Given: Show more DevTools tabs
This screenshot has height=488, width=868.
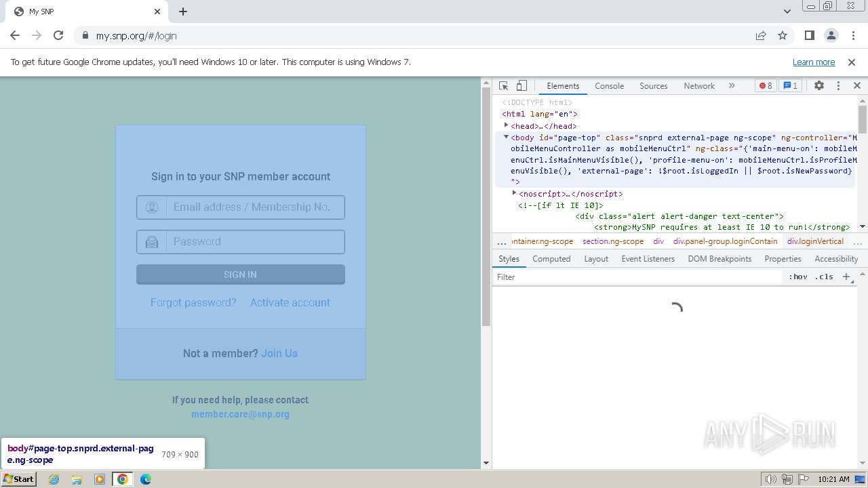Looking at the screenshot, I should point(732,86).
